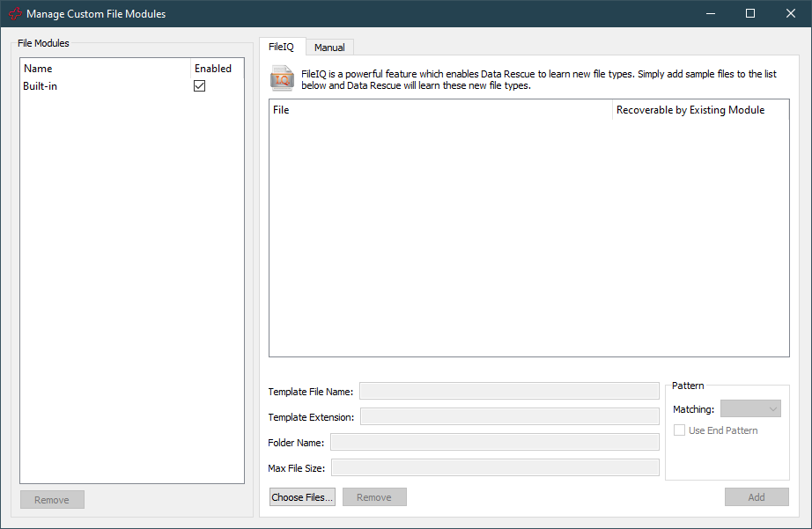Click the Max File Size field
This screenshot has width=812, height=529.
[x=496, y=467]
